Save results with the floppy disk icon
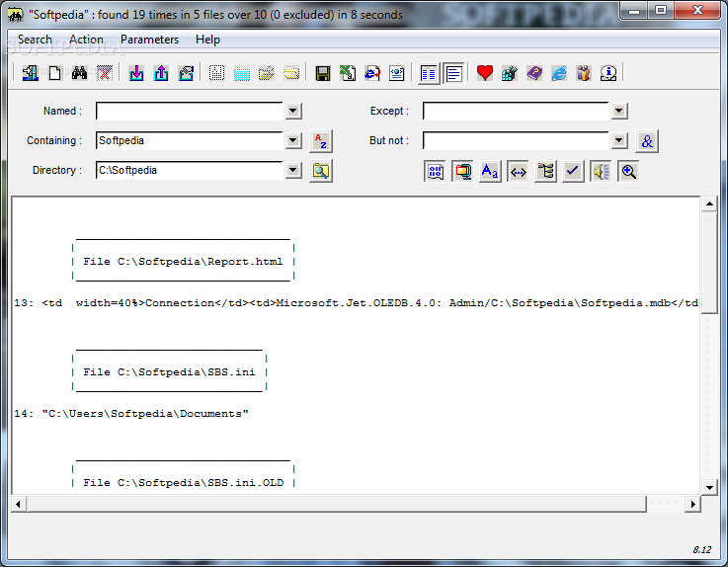This screenshot has width=728, height=567. click(323, 73)
